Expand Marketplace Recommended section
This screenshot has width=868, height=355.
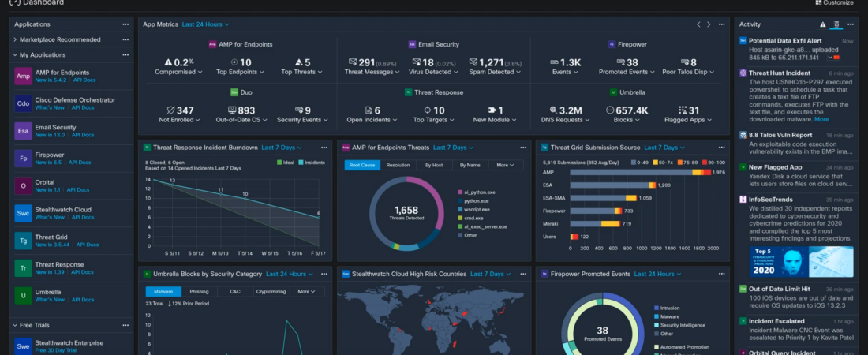click(x=15, y=40)
